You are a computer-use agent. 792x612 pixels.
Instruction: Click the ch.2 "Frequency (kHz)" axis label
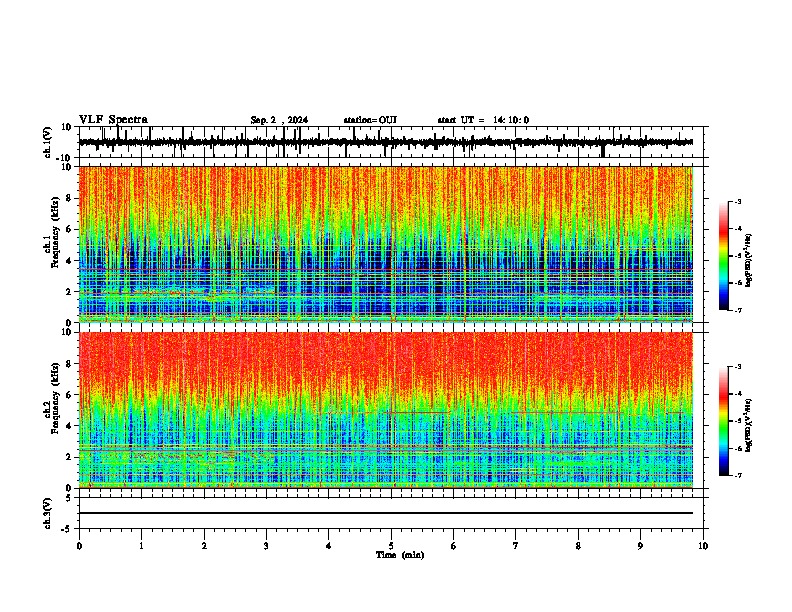click(55, 398)
